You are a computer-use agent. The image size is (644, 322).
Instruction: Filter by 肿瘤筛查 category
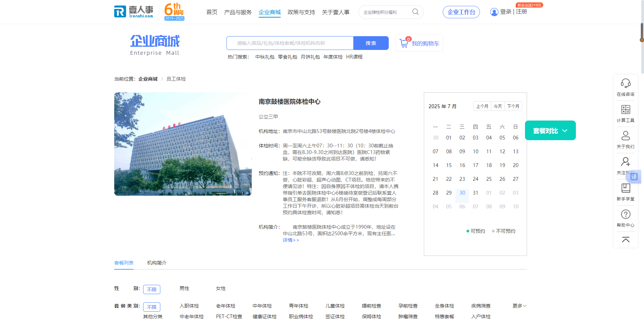(408, 316)
